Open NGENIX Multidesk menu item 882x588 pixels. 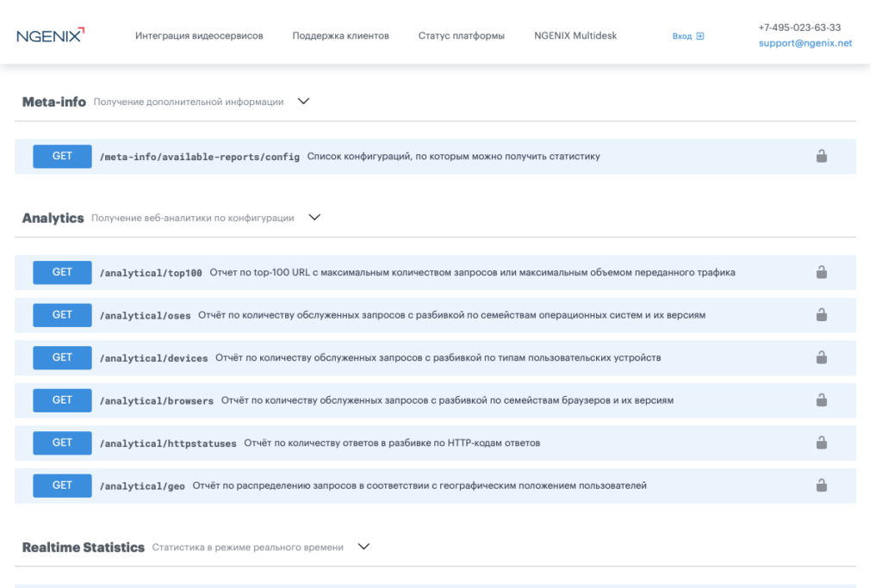coord(575,35)
